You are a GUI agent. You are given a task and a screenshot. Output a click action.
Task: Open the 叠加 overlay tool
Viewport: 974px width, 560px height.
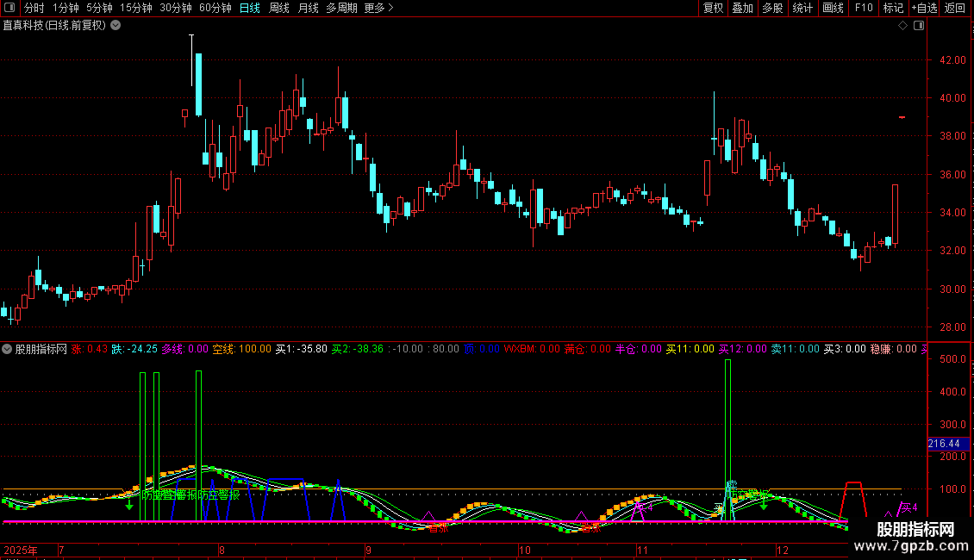(x=742, y=8)
